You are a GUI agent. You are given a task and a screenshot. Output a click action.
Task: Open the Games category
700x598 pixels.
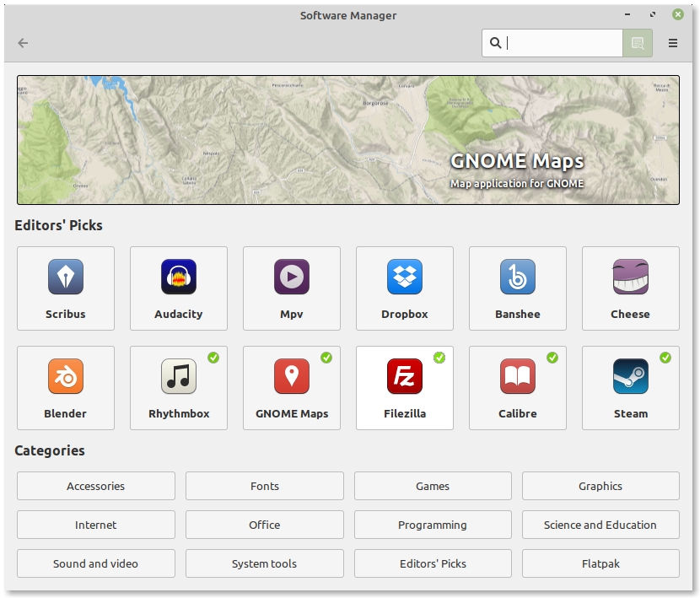click(x=433, y=486)
